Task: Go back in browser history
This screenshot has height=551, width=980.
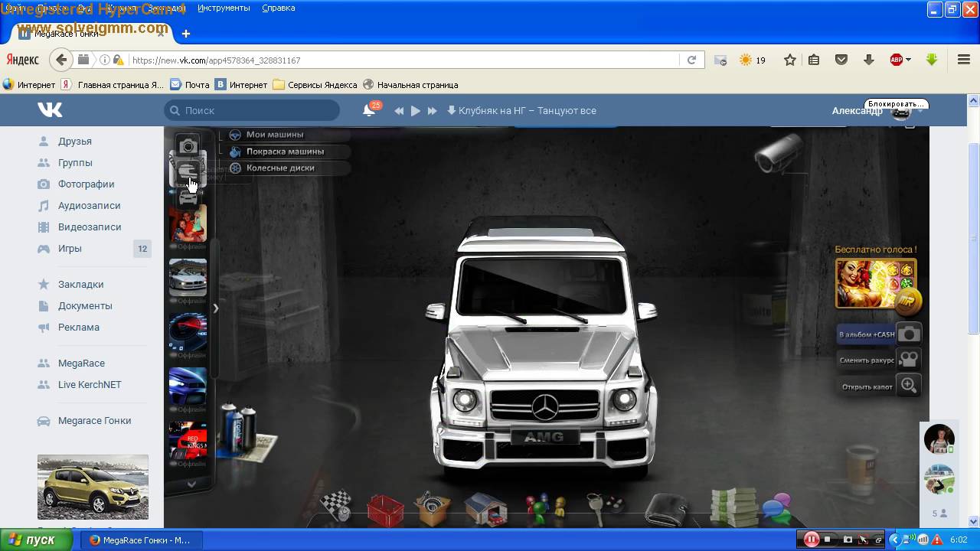Action: (x=60, y=60)
